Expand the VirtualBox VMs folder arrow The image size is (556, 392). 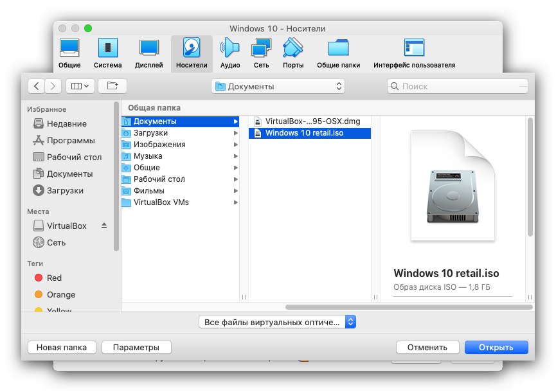pos(235,202)
